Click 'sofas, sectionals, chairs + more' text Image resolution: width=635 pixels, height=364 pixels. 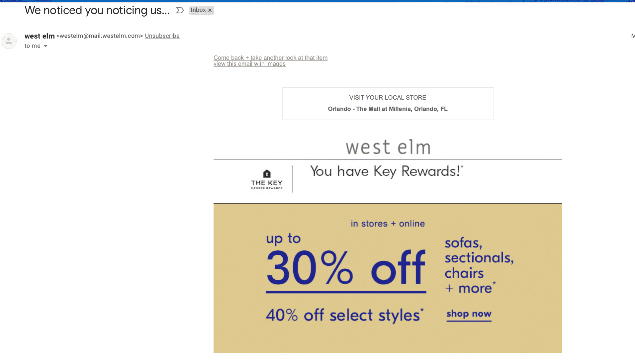pyautogui.click(x=479, y=266)
